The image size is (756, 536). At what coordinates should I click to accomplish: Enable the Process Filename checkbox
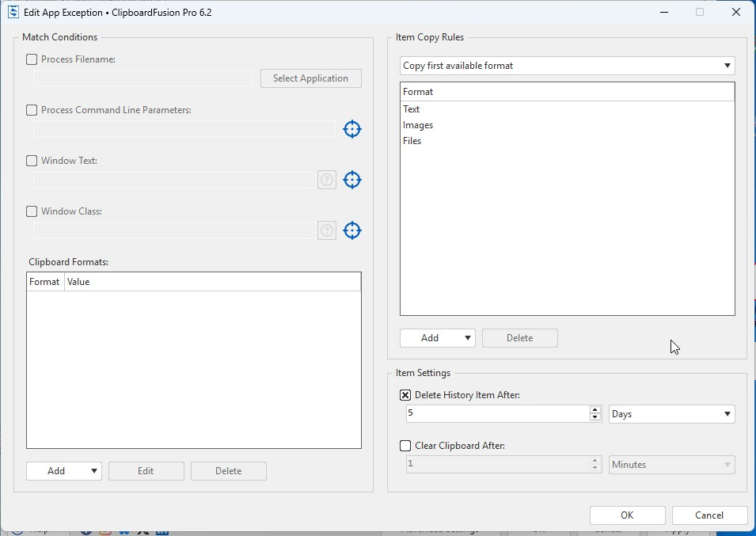tap(32, 59)
